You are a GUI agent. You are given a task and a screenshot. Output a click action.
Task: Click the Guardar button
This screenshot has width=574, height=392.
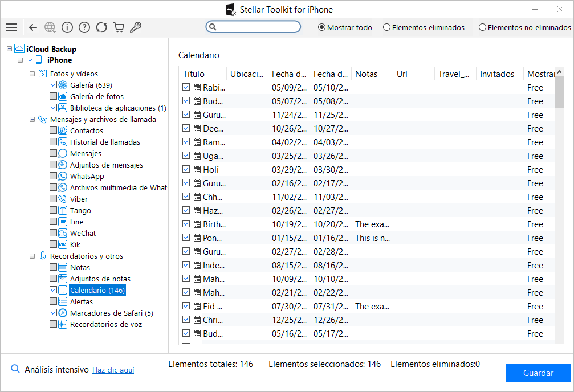538,373
